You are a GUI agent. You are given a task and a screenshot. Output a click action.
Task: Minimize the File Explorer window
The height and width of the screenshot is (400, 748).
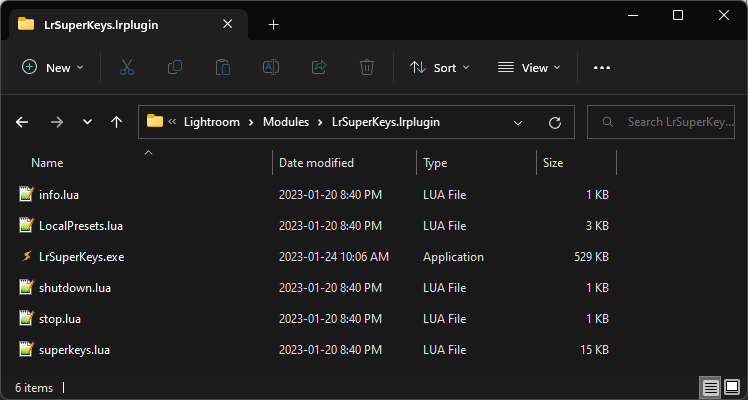pyautogui.click(x=633, y=15)
